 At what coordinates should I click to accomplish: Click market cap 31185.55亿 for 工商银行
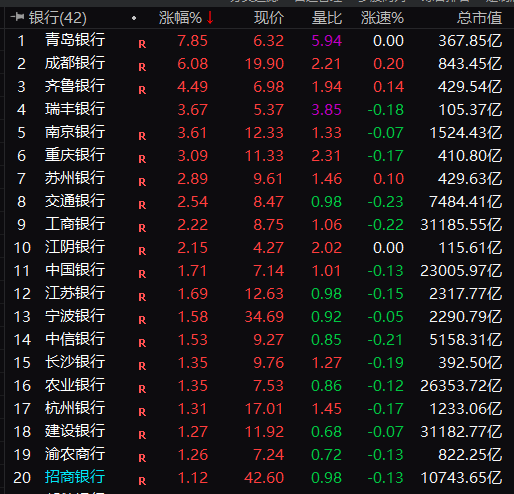coord(461,225)
